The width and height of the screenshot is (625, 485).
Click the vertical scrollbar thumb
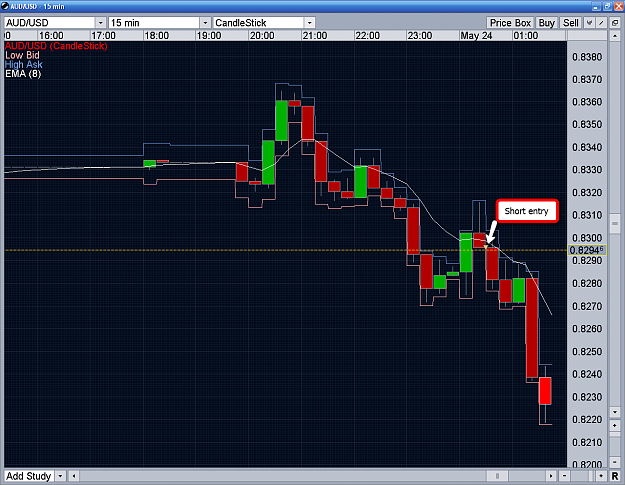coord(615,223)
